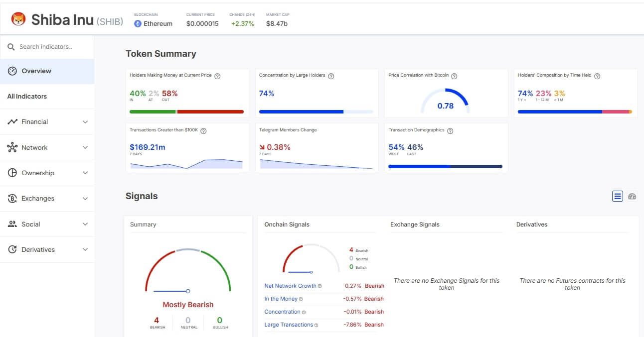Switch Signals to list view
The width and height of the screenshot is (644, 337).
618,196
